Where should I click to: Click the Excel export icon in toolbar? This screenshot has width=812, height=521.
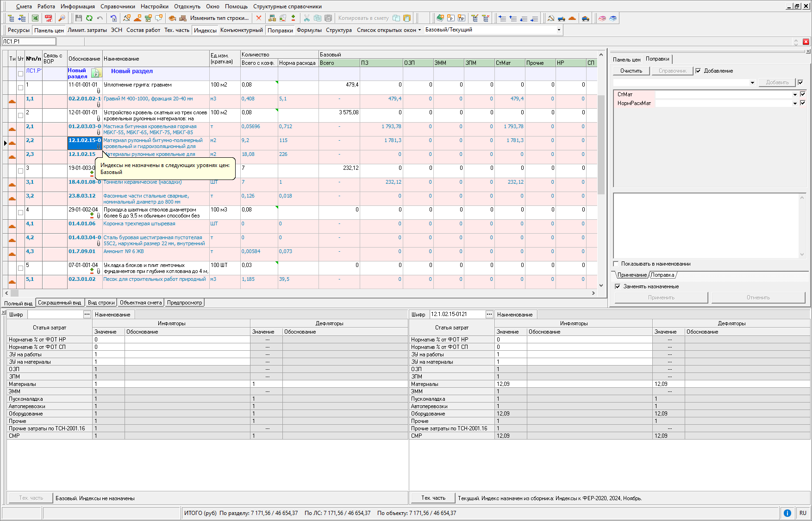click(x=35, y=18)
